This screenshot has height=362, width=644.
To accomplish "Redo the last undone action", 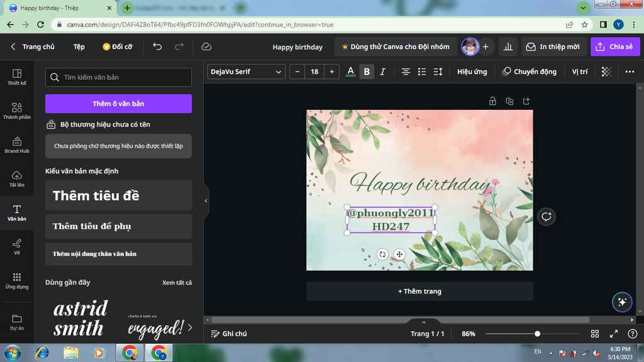I will 179,47.
